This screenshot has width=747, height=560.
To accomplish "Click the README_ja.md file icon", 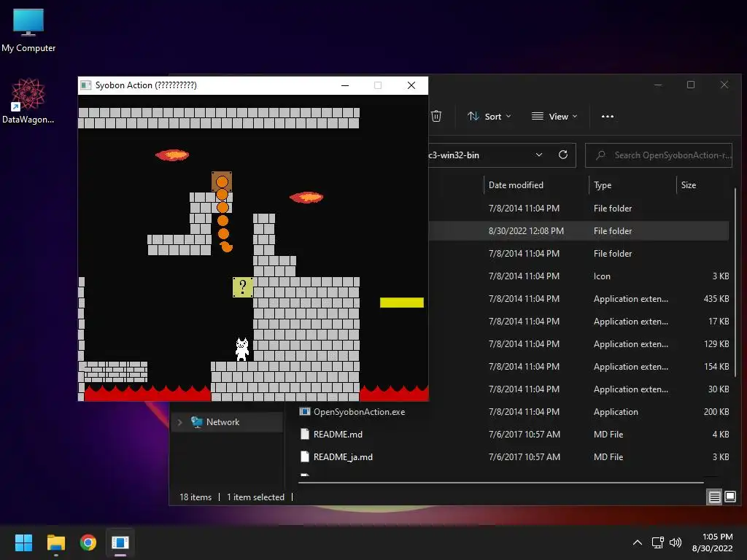I will 305,457.
